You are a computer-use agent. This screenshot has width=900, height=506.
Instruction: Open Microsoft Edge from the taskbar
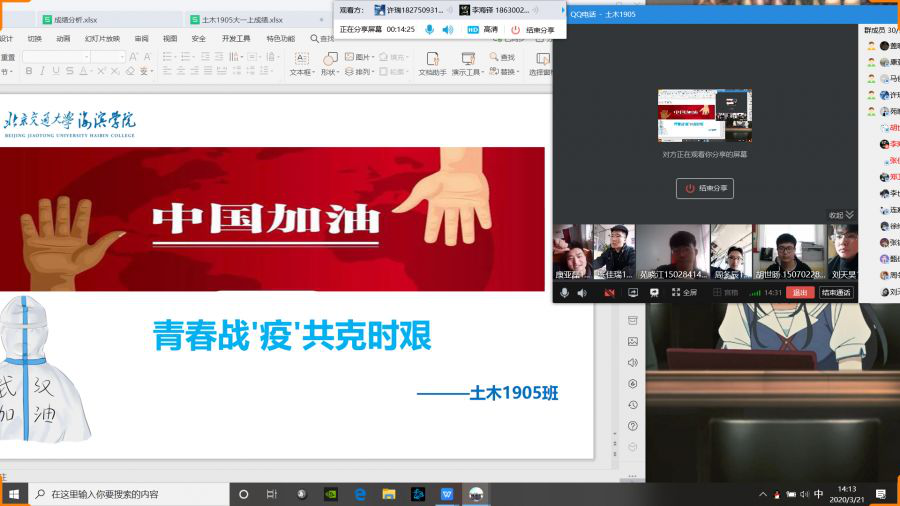(360, 494)
